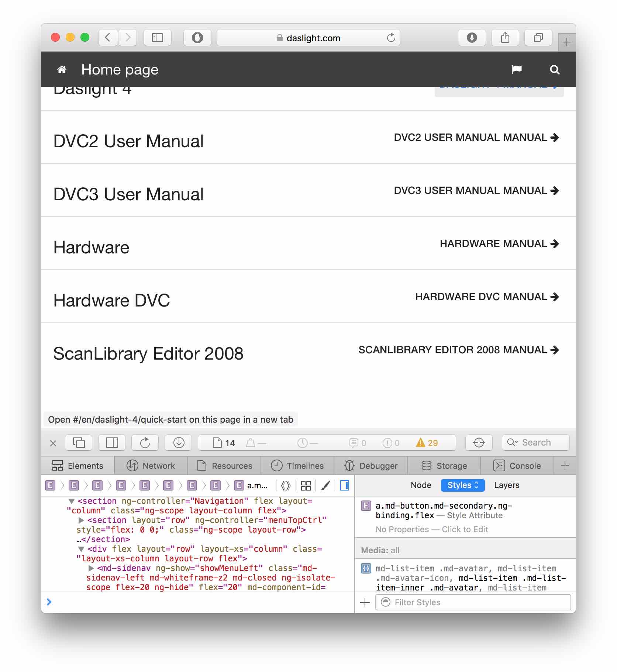Open the Resources tab
The image size is (617, 672).
tap(224, 466)
